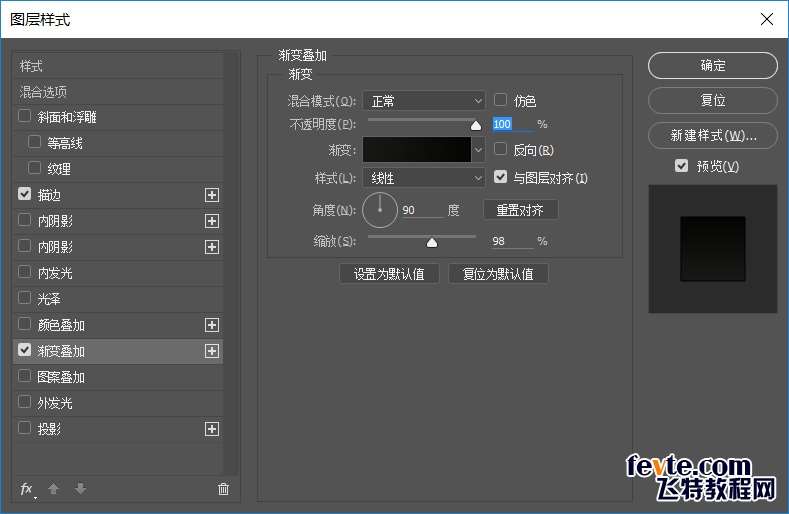The image size is (789, 514).
Task: Click plus icon beside 投影
Action: pos(212,429)
